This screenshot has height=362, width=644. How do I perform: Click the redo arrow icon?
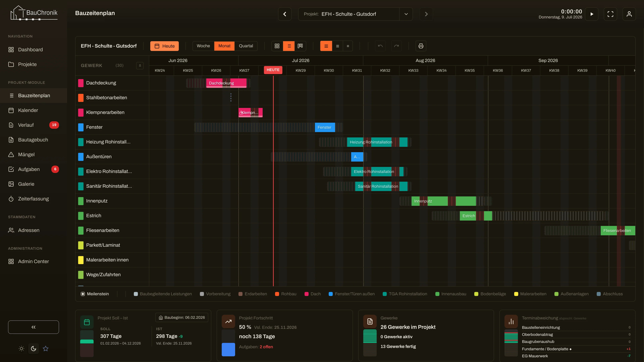(396, 46)
